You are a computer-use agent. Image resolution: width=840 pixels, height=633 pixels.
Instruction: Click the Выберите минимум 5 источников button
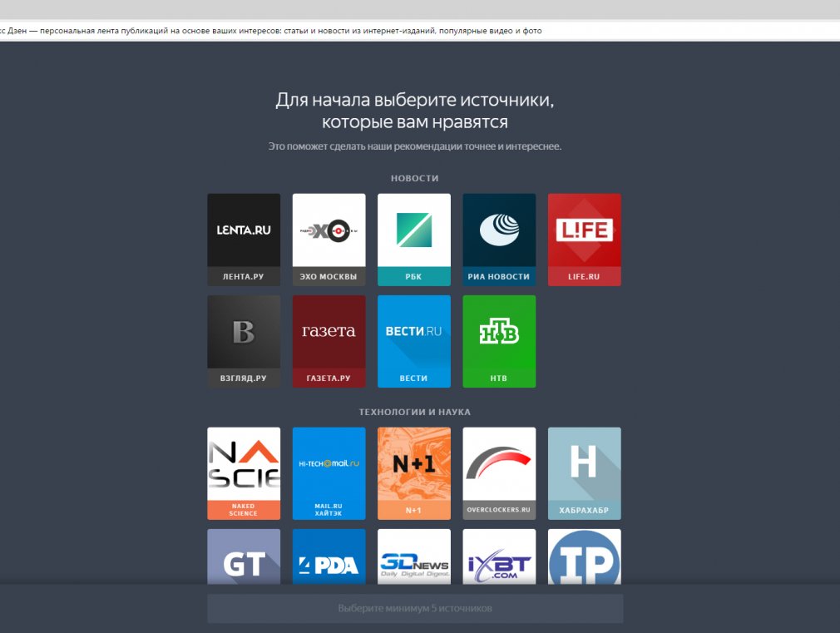click(415, 608)
